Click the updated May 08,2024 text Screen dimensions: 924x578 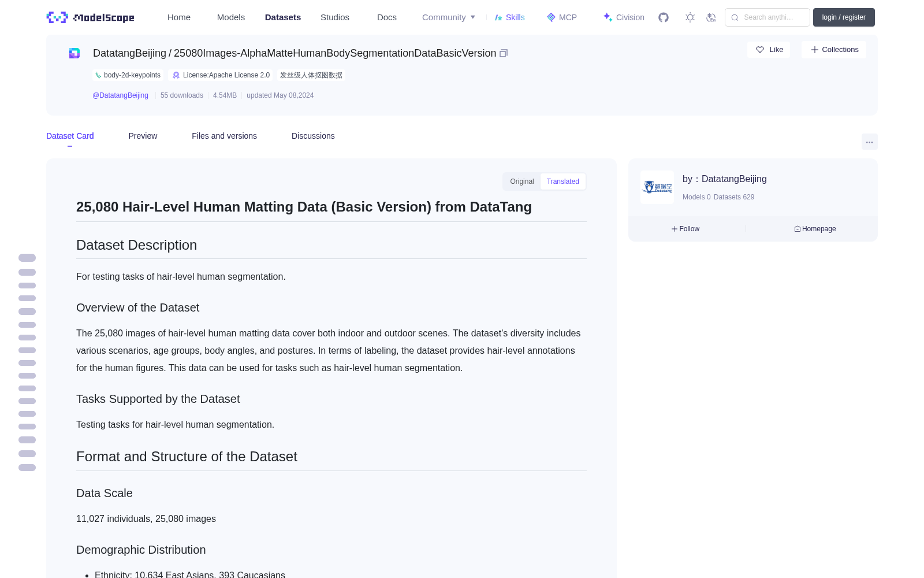pos(280,95)
